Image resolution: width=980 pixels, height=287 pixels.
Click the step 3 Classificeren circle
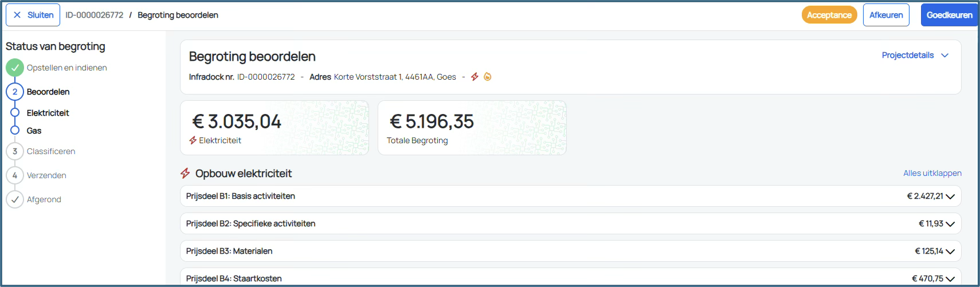coord(15,151)
